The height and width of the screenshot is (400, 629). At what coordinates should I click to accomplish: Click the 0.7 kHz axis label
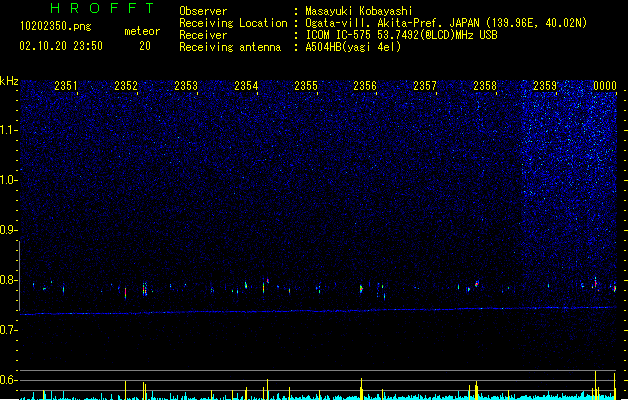coord(9,330)
